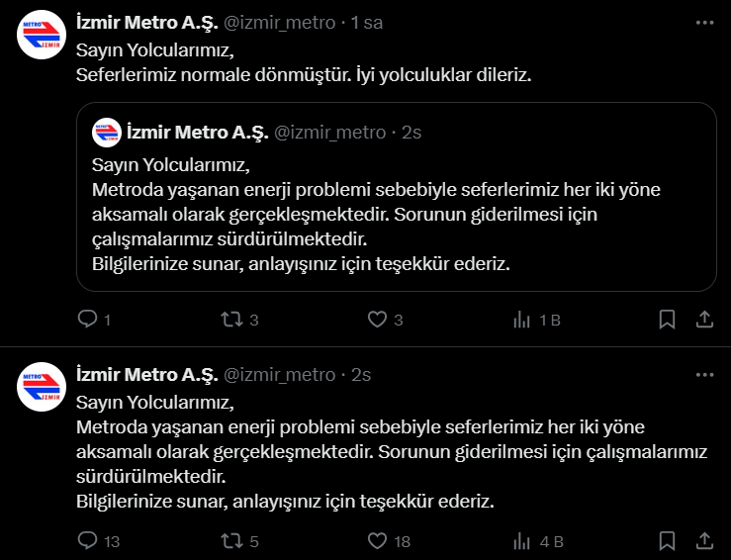The image size is (731, 560).
Task: Bookmark the first tweet
Action: pos(667,320)
